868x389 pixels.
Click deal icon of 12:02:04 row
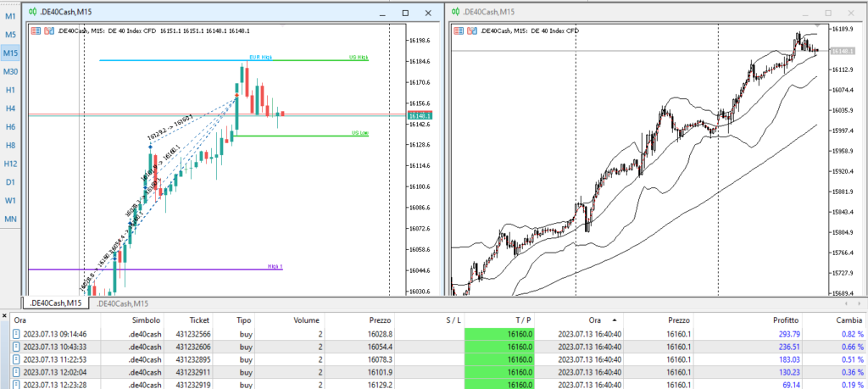[16, 372]
